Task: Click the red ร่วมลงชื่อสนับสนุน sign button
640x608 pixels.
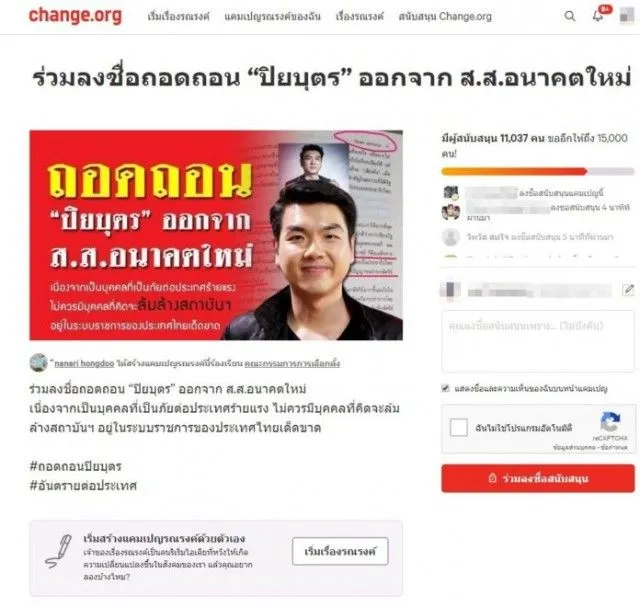Action: (x=538, y=478)
